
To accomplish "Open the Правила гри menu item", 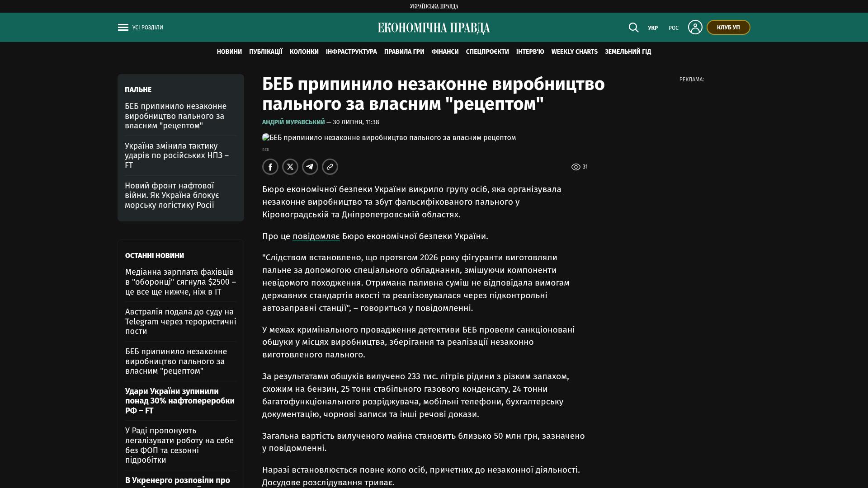I will point(404,52).
